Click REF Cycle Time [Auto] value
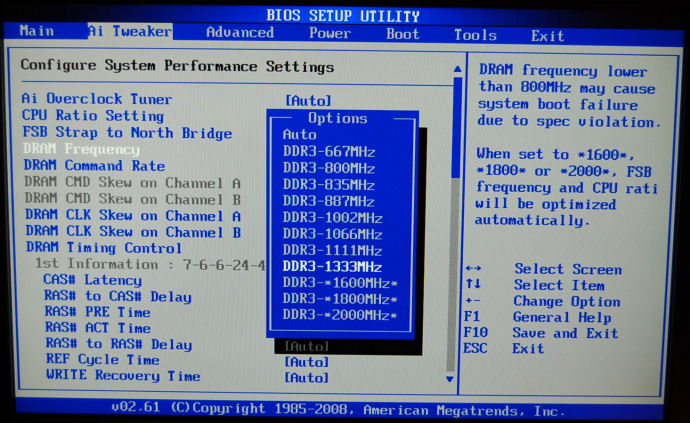This screenshot has height=423, width=690. (x=307, y=362)
